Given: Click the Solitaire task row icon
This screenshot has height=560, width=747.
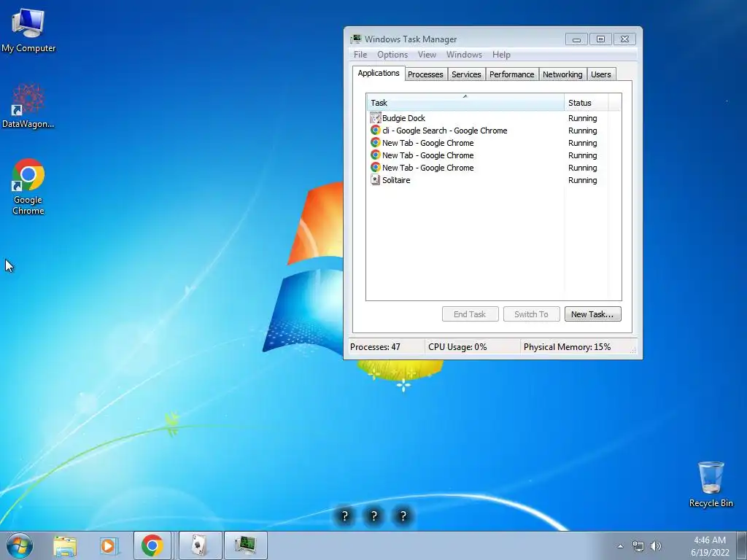Looking at the screenshot, I should [376, 180].
